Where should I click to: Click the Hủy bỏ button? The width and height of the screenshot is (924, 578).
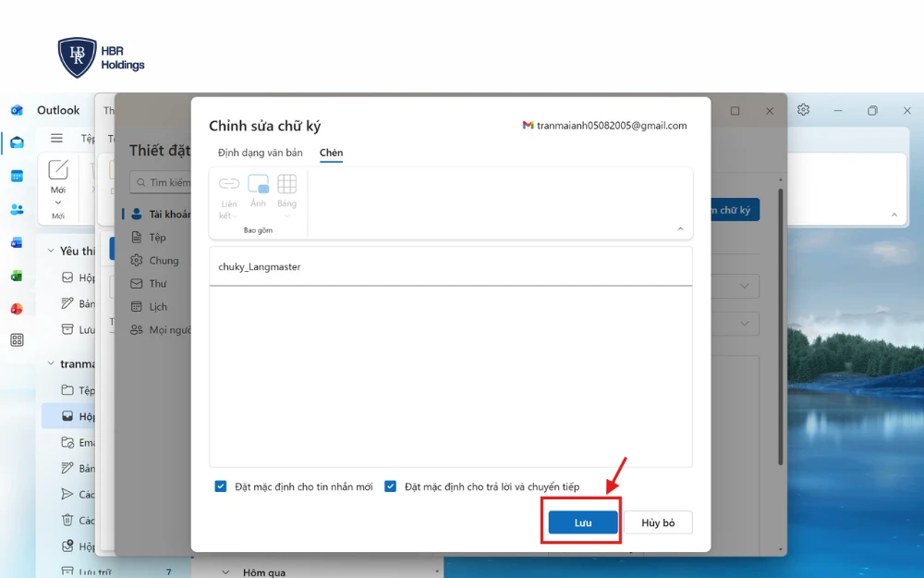click(x=658, y=523)
